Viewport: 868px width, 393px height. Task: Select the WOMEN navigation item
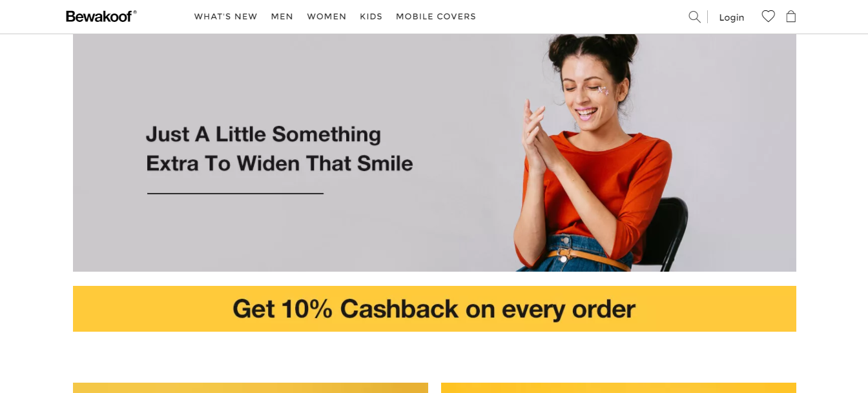327,17
